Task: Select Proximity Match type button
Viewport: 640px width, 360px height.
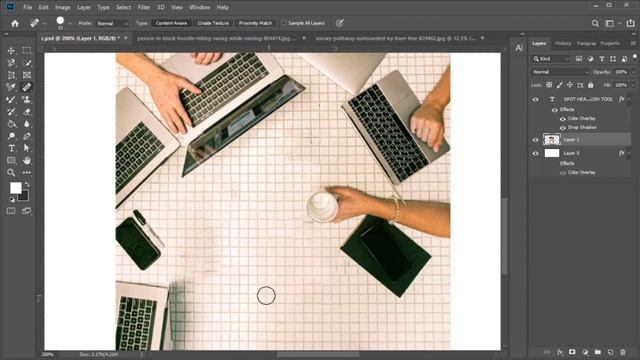Action: coord(256,23)
